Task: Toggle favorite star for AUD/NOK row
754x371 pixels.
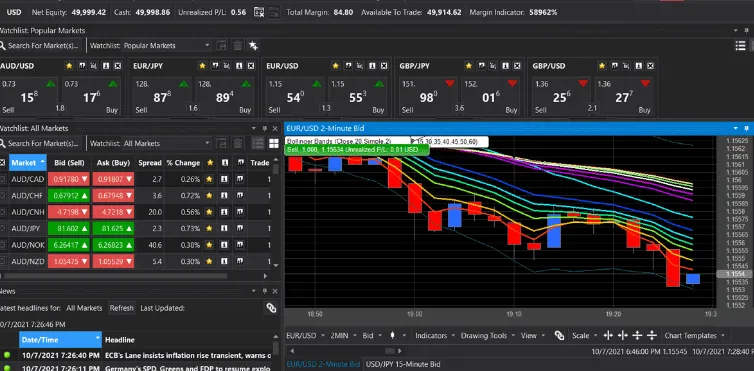Action: tap(209, 245)
